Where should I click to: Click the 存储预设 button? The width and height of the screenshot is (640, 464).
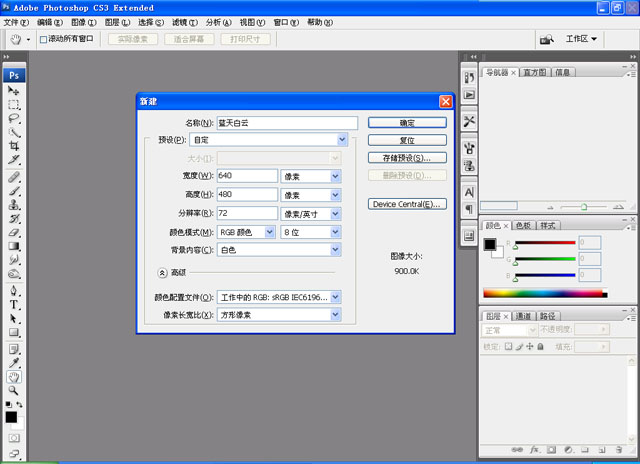(407, 158)
